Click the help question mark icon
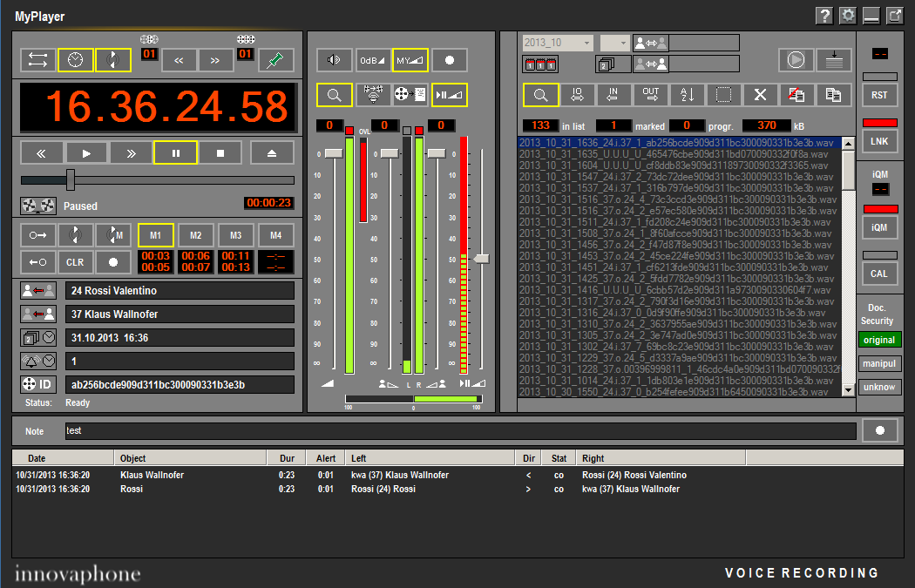Screen dimensions: 915x588 click(x=823, y=16)
